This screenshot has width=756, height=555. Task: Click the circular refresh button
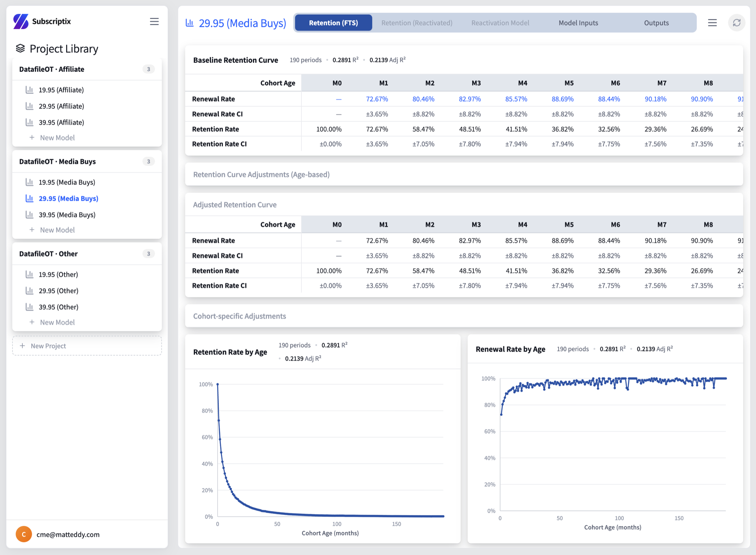tap(737, 23)
